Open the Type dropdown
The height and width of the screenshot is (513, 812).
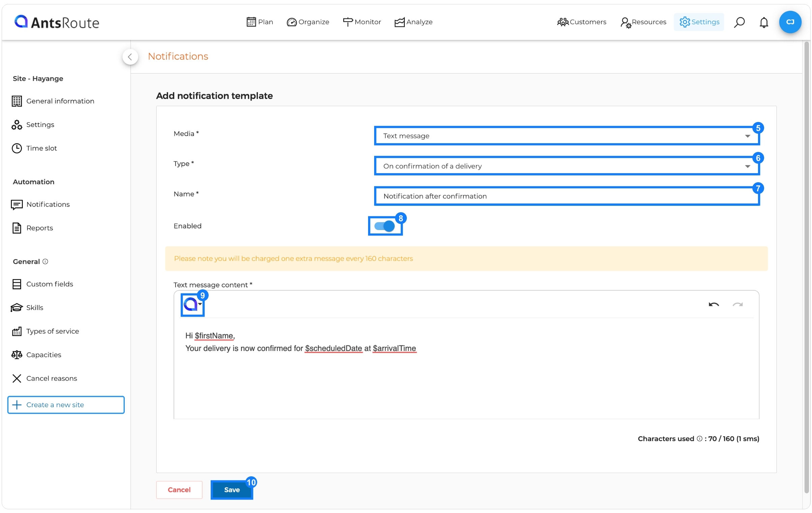[567, 166]
